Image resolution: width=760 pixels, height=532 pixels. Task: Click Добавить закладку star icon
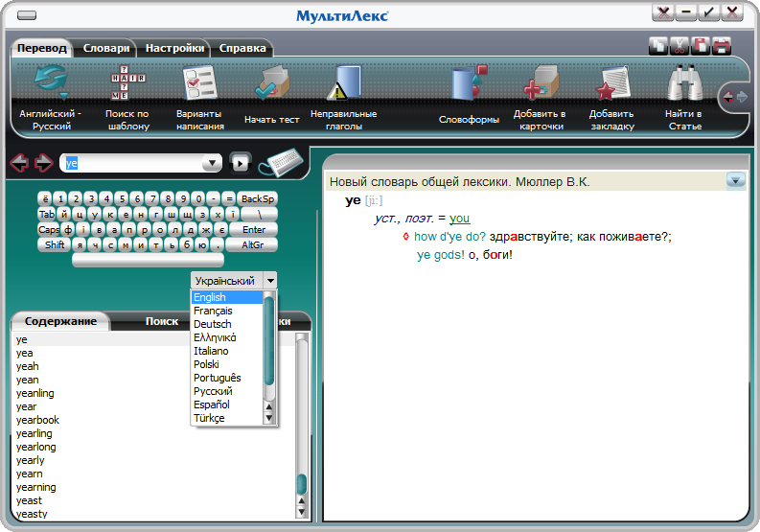coord(612,82)
